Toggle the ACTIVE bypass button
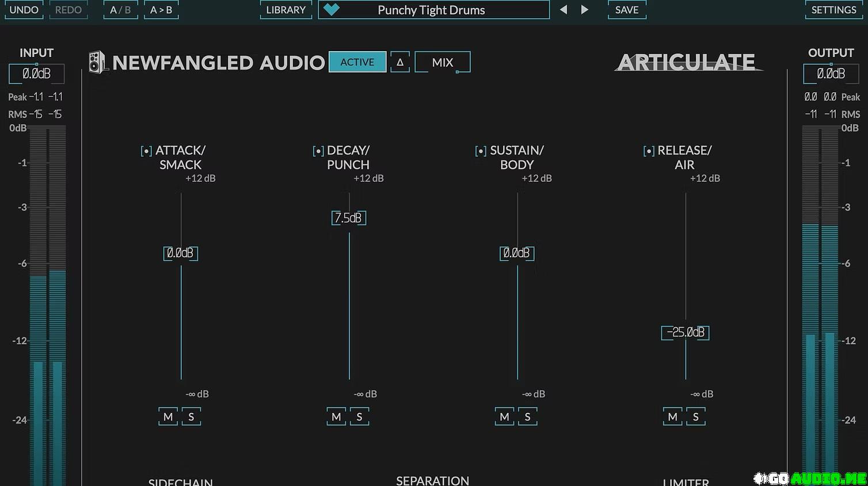Screen dimensions: 868x486 pyautogui.click(x=357, y=62)
